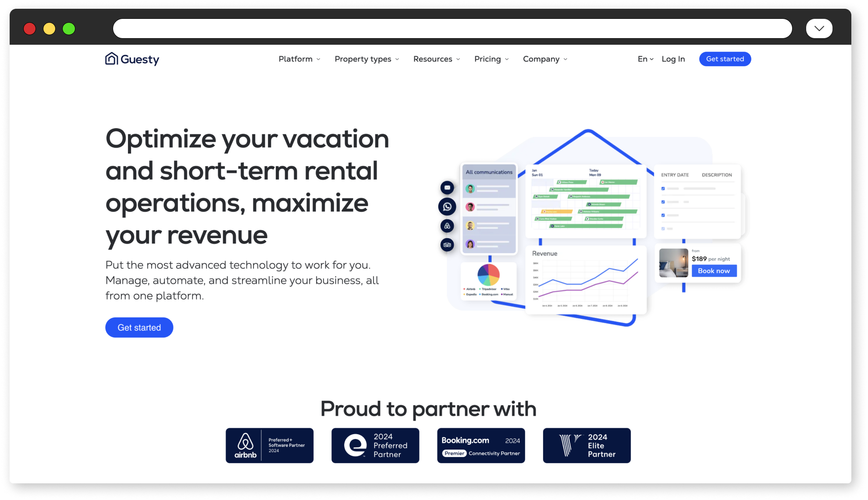The height and width of the screenshot is (500, 868).
Task: Expand the Platform navigation dropdown
Action: point(299,59)
